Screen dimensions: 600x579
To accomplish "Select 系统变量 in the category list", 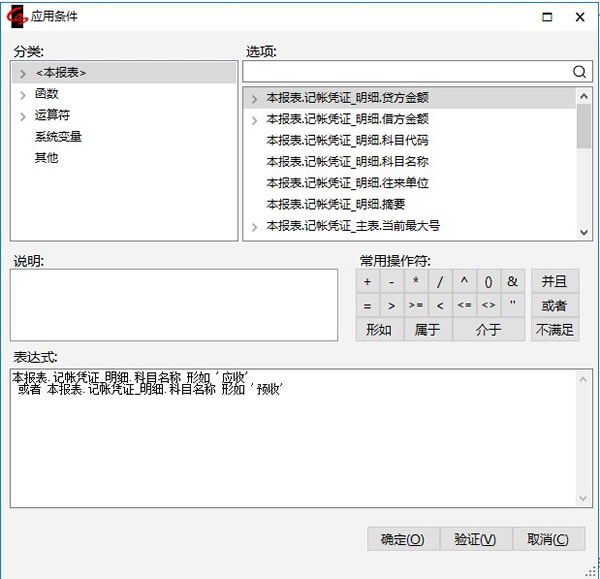I will 58,137.
